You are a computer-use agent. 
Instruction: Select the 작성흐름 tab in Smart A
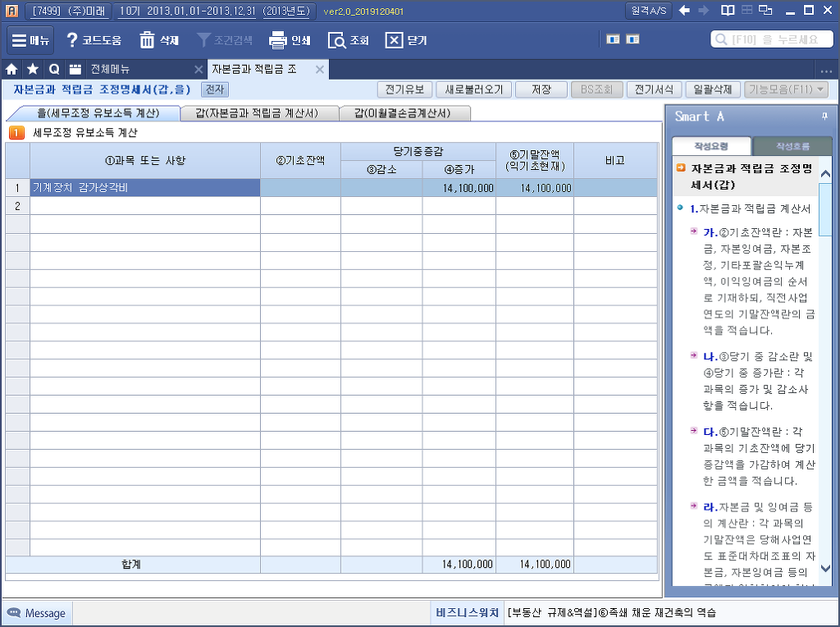[792, 146]
